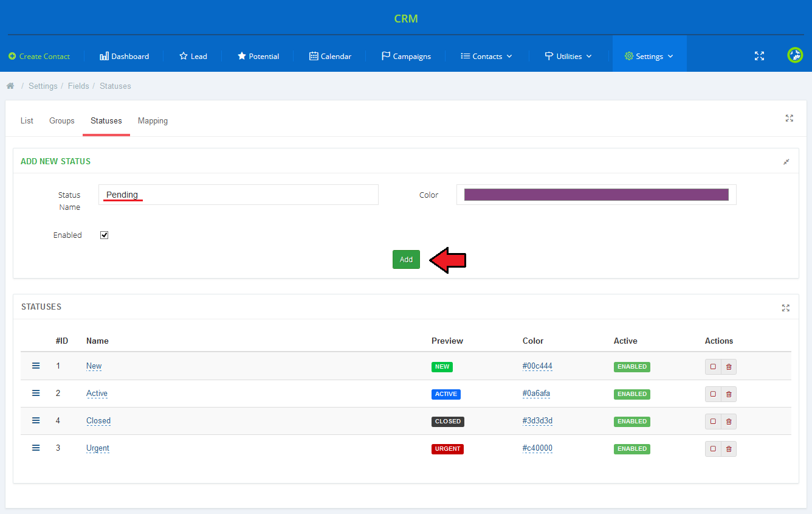The height and width of the screenshot is (514, 812).
Task: Uncheck the Enabled checkbox
Action: tap(104, 235)
